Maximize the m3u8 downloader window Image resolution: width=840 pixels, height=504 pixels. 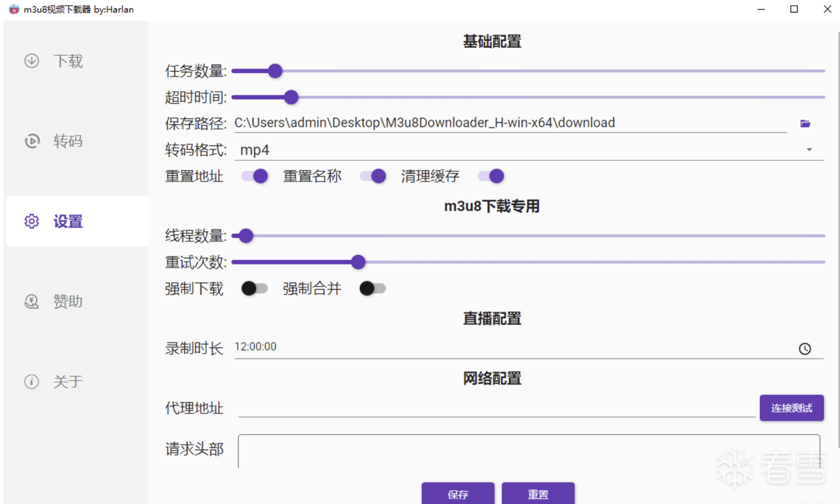pyautogui.click(x=794, y=9)
